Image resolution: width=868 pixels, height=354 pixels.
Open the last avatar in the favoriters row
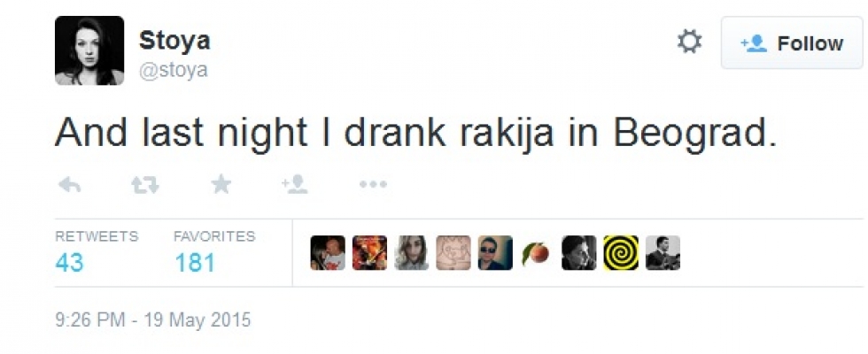pyautogui.click(x=663, y=253)
